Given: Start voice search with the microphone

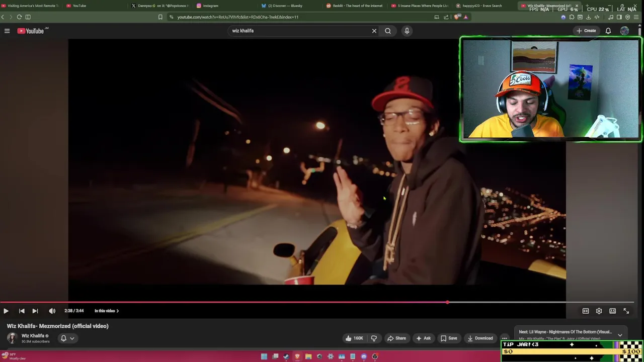Looking at the screenshot, I should (x=407, y=31).
